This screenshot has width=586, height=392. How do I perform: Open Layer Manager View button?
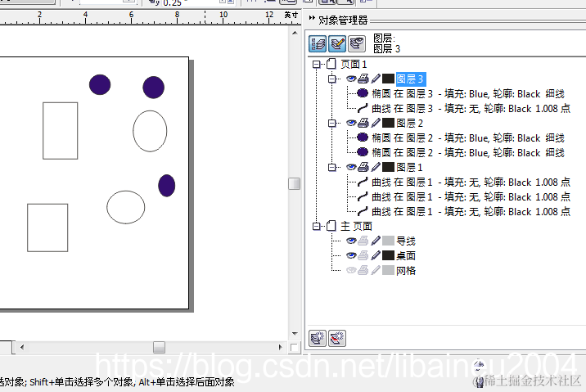pos(357,43)
